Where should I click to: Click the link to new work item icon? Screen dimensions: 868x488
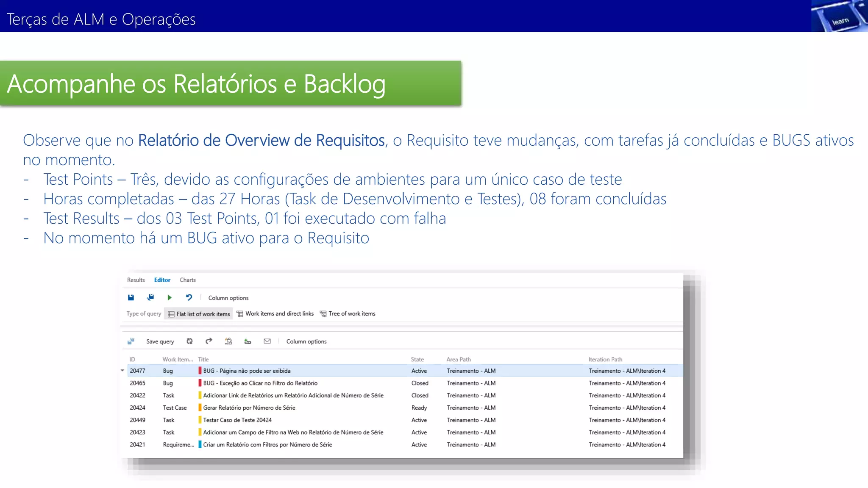click(x=248, y=341)
